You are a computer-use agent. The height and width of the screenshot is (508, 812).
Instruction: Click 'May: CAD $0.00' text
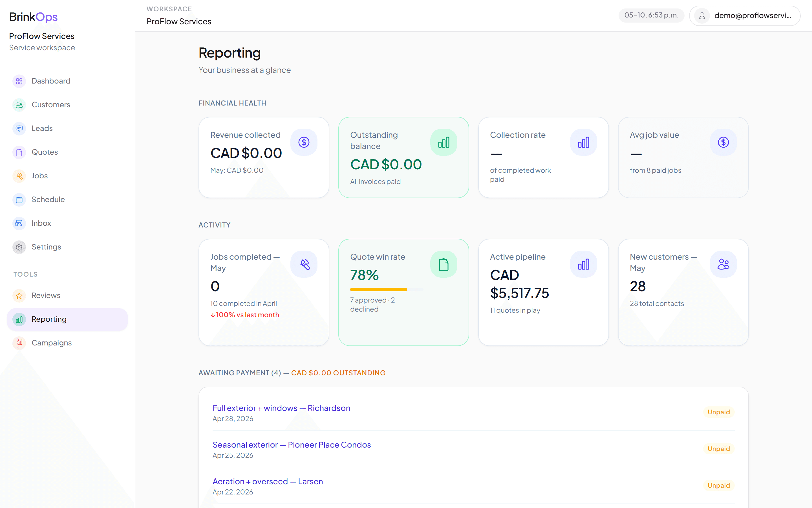[237, 170]
